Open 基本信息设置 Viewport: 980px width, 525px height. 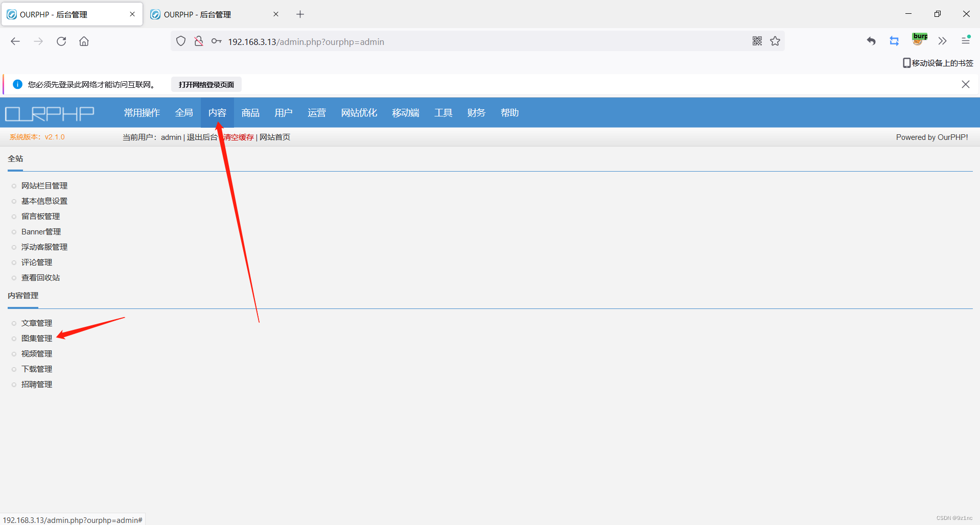[x=44, y=201]
